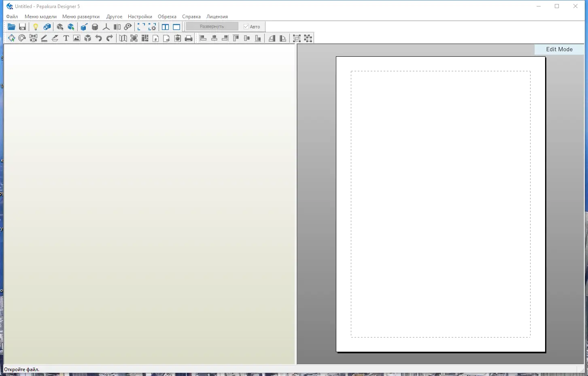588x376 pixels.
Task: Click the Pepakura app icon in title bar
Action: click(x=10, y=6)
